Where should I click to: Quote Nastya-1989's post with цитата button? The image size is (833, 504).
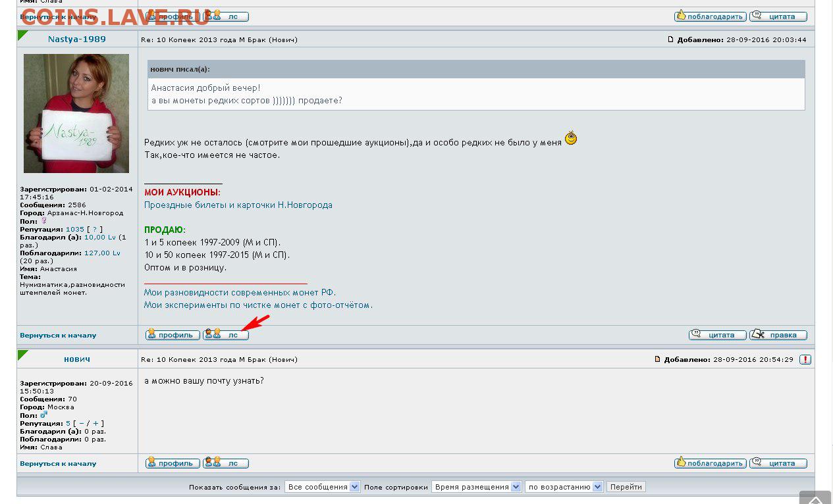(718, 335)
